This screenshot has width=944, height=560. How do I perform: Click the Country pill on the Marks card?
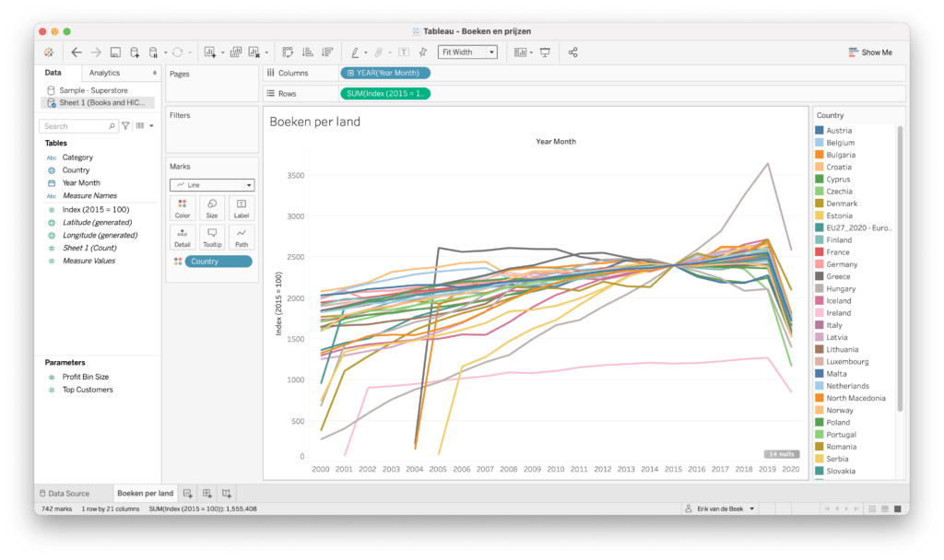(218, 261)
